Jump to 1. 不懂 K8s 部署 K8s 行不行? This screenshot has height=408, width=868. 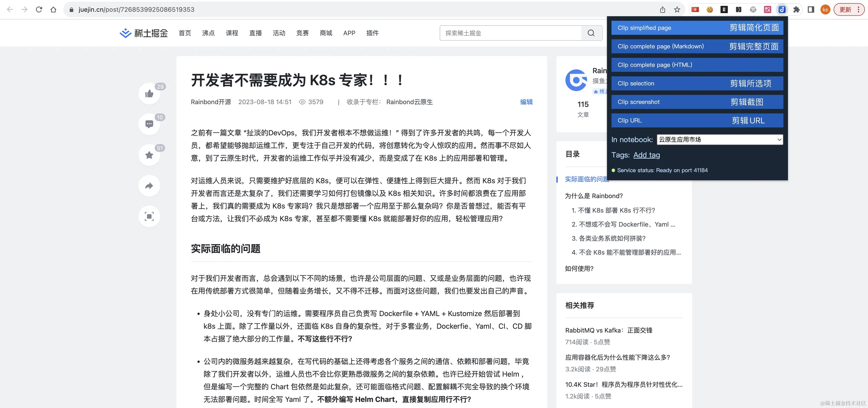pyautogui.click(x=613, y=210)
